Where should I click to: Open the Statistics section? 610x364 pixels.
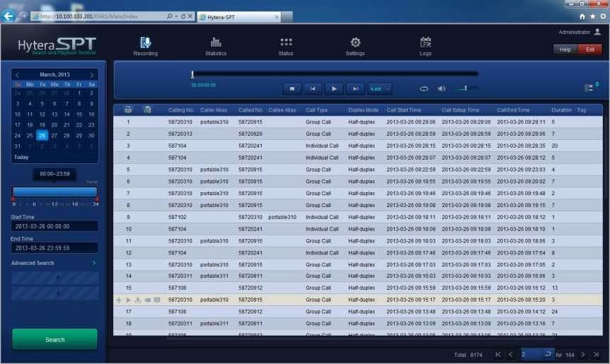(216, 46)
